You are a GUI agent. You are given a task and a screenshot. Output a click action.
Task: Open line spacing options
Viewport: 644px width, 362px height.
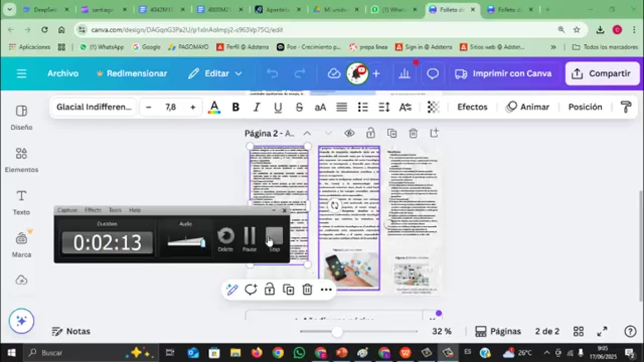(384, 107)
